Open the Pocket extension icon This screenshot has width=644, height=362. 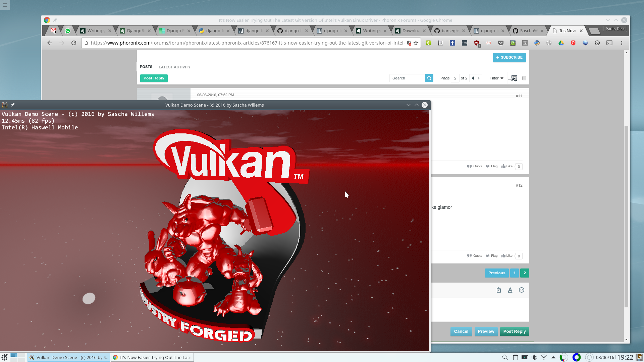501,43
